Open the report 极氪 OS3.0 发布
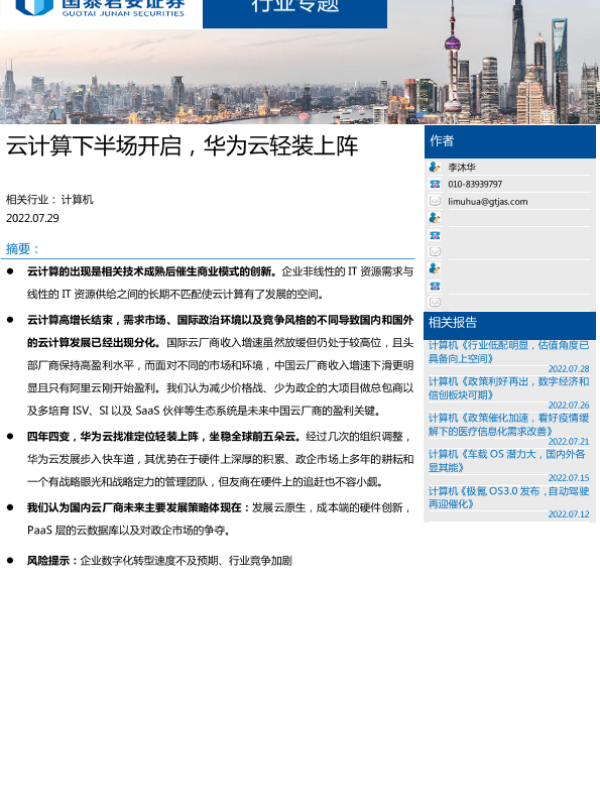 (509, 497)
